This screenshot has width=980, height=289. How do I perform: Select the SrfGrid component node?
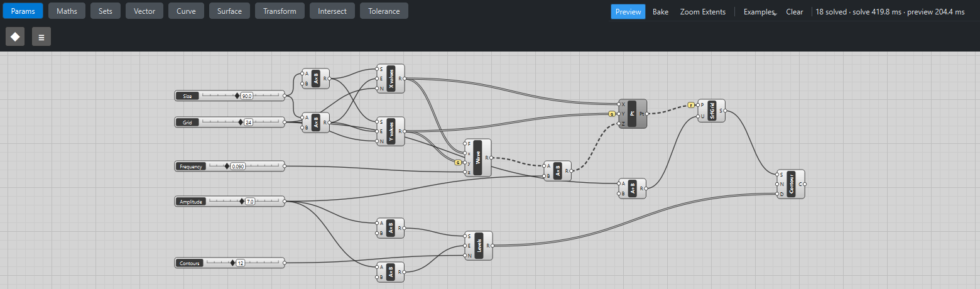pos(711,110)
